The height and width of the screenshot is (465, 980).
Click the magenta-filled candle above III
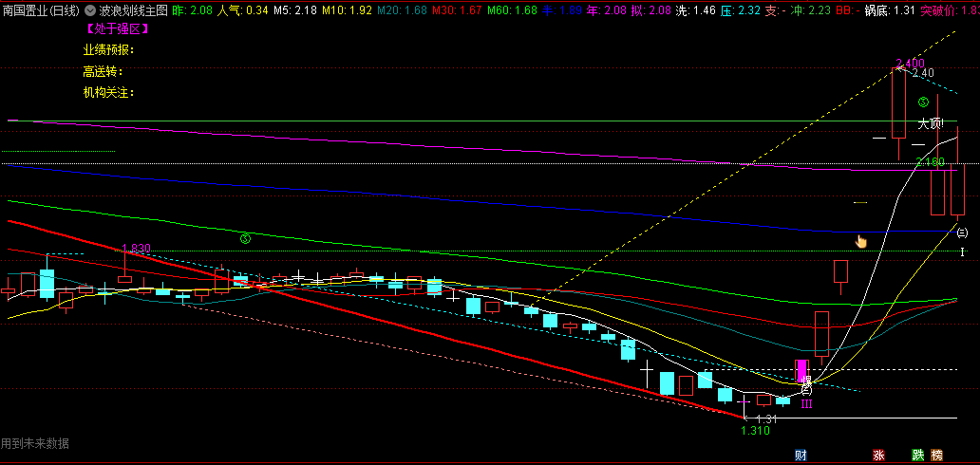tap(801, 370)
